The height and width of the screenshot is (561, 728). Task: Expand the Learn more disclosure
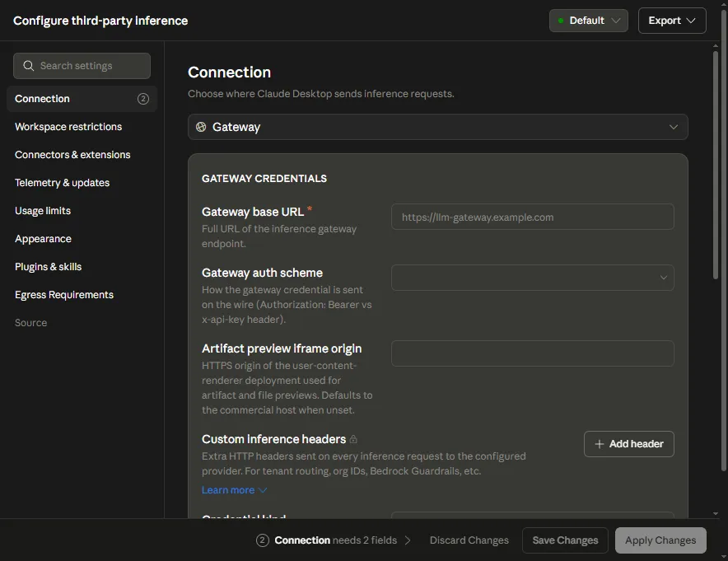click(234, 490)
